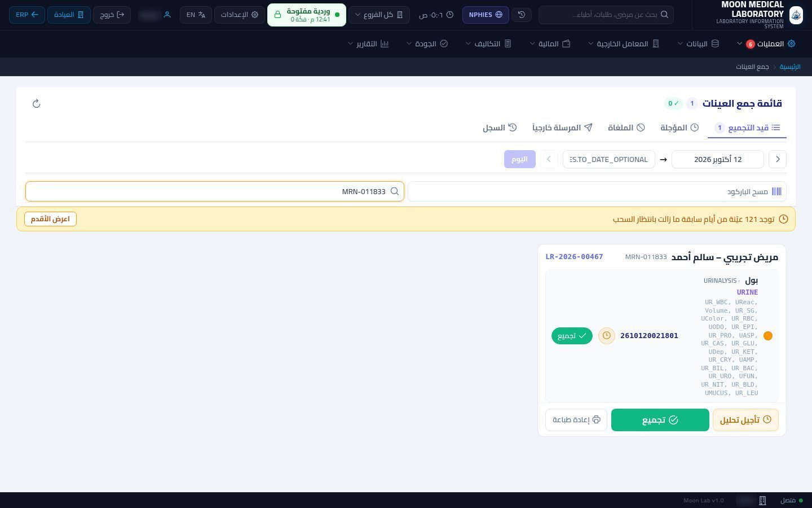Click إعادة طباعة reprint button
Viewport: 812px width, 508px height.
[576, 420]
